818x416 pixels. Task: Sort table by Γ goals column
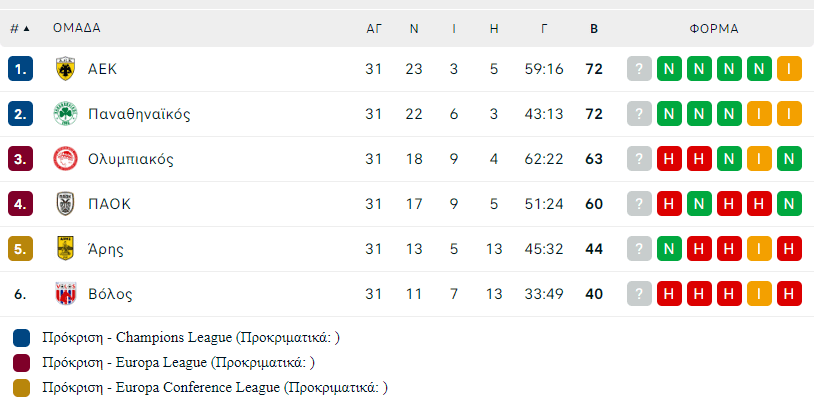coord(544,28)
